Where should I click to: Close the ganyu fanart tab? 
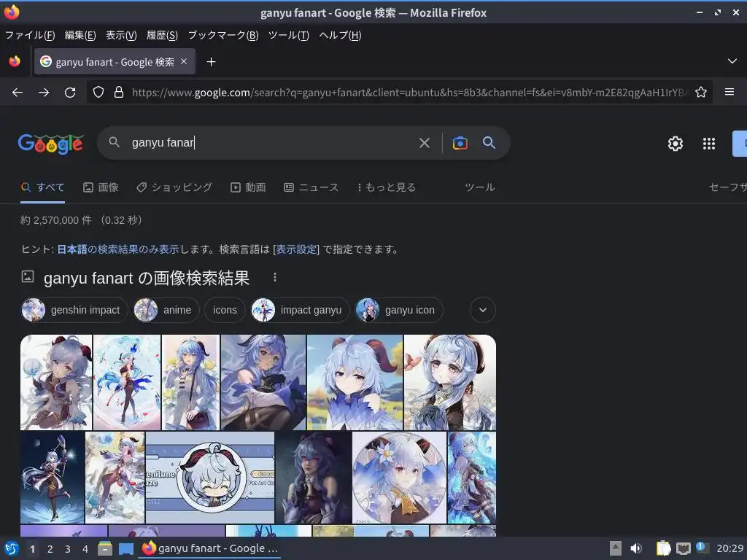coord(184,61)
